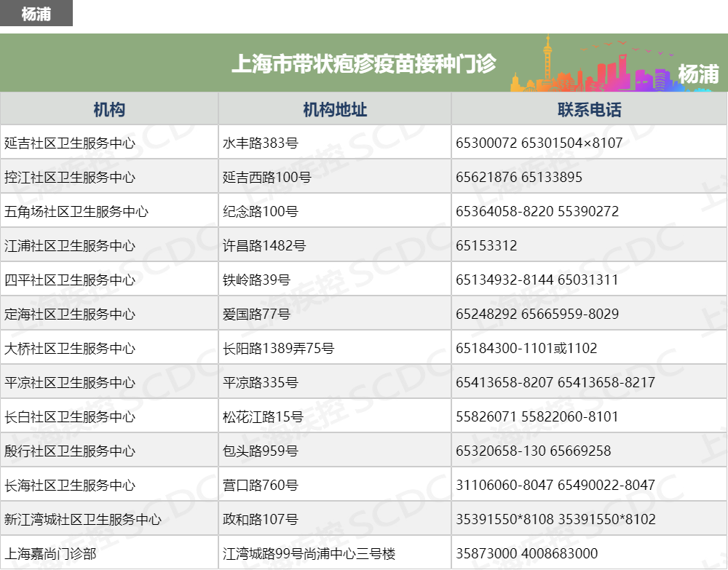Select 大桥社区卫生服务中心 cell
This screenshot has height=570, width=728.
coord(109,348)
